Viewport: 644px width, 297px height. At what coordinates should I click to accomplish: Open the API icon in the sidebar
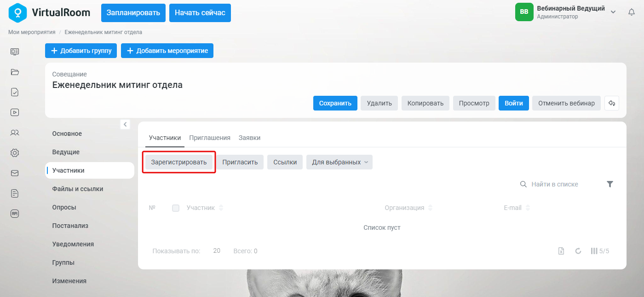(x=15, y=214)
